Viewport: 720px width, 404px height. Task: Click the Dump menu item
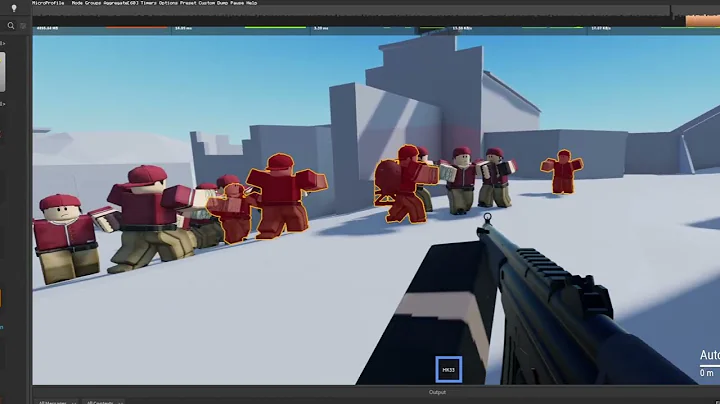coord(222,3)
